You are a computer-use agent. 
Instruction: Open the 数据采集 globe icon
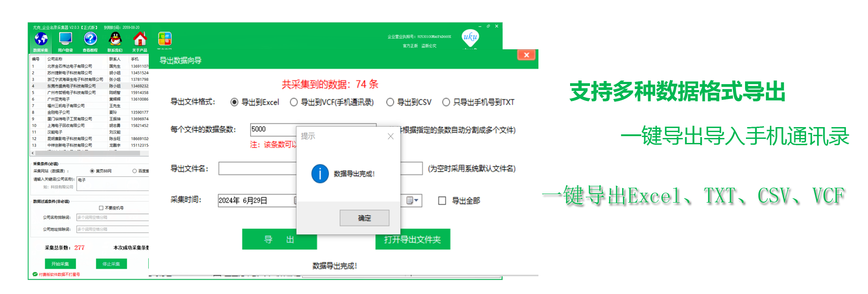pos(41,39)
